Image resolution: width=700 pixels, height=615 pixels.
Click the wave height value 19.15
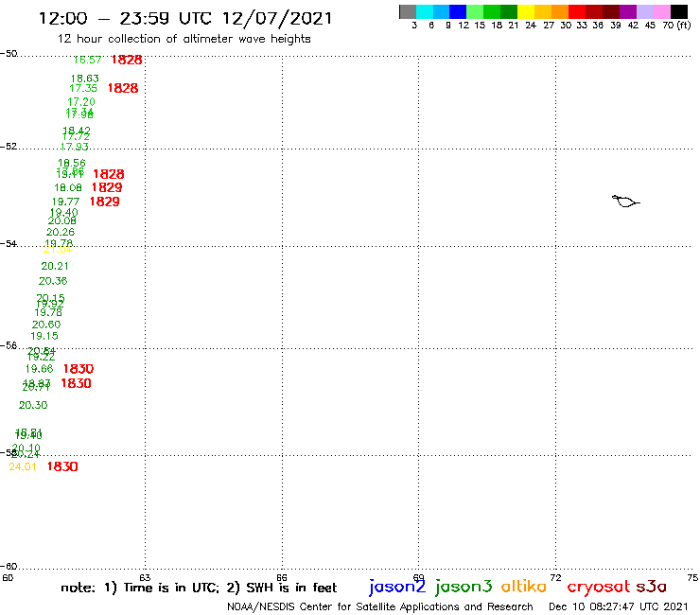44,336
